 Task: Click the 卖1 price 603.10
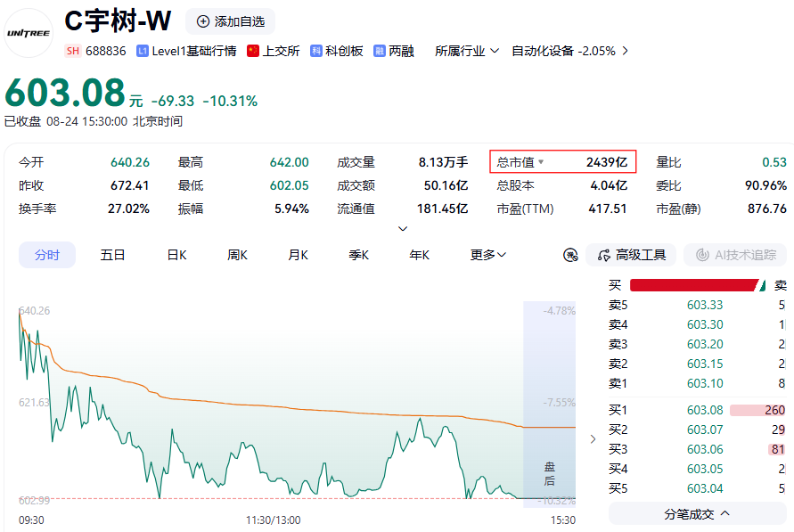(x=704, y=384)
